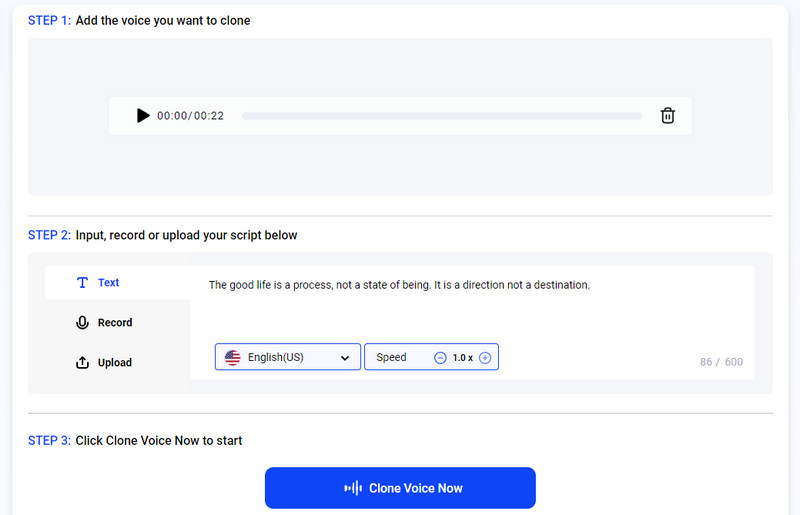
Task: Click the 00:00/00:22 audio time display
Action: pyautogui.click(x=190, y=116)
